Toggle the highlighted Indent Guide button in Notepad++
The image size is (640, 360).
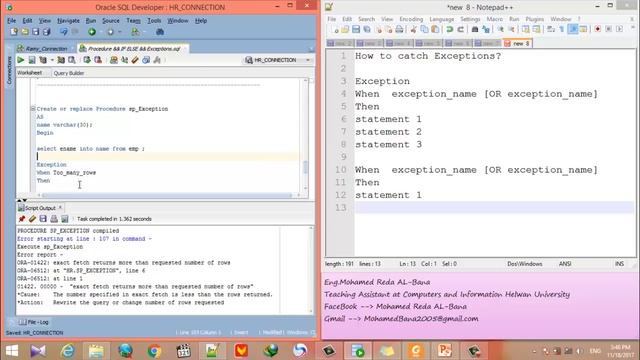(573, 29)
